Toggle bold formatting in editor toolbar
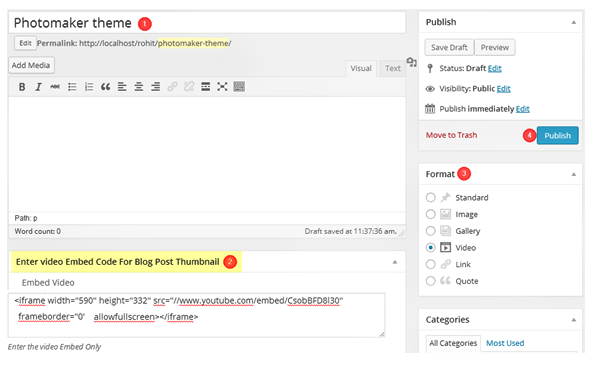This screenshot has width=595, height=368. pos(22,87)
